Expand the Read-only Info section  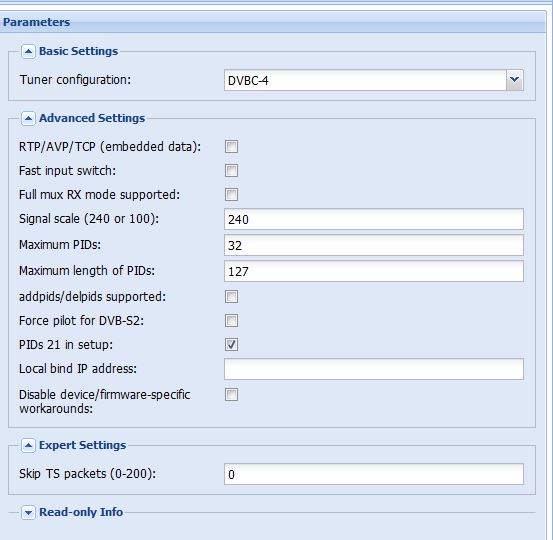tap(28, 512)
